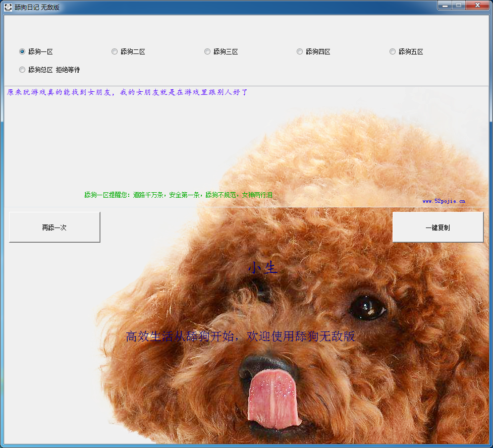
Task: Switch to 舔狗四区 zone
Action: (313, 51)
